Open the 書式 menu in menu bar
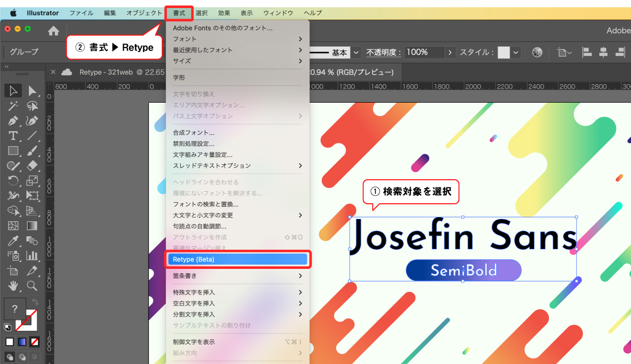 pyautogui.click(x=179, y=13)
